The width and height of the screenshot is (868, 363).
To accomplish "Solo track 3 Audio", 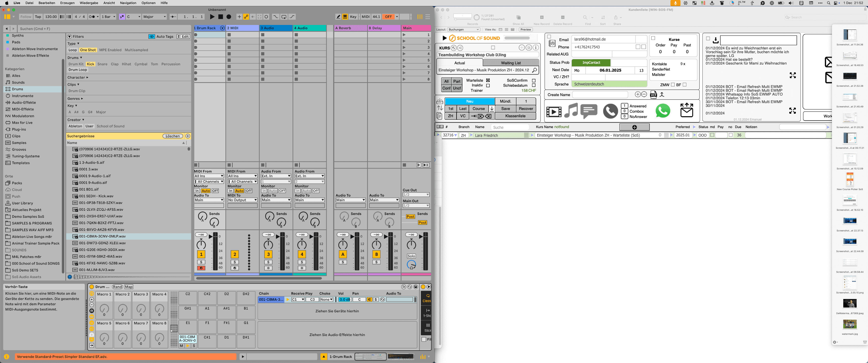I will click(x=268, y=262).
